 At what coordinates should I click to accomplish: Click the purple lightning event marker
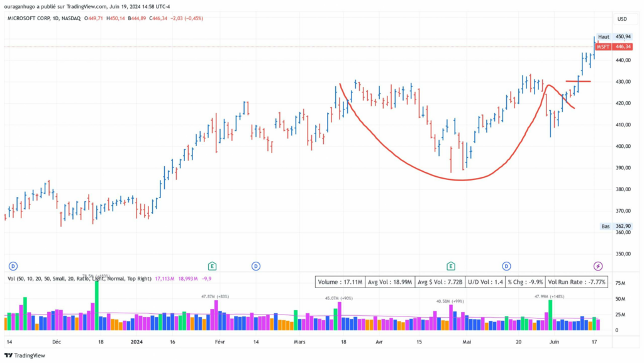click(x=598, y=265)
